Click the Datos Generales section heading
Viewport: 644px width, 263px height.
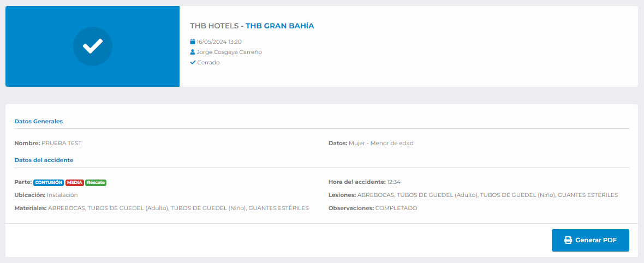click(38, 121)
